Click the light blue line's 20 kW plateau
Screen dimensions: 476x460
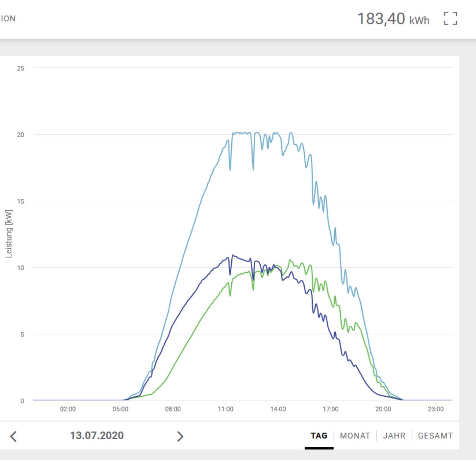(x=241, y=133)
